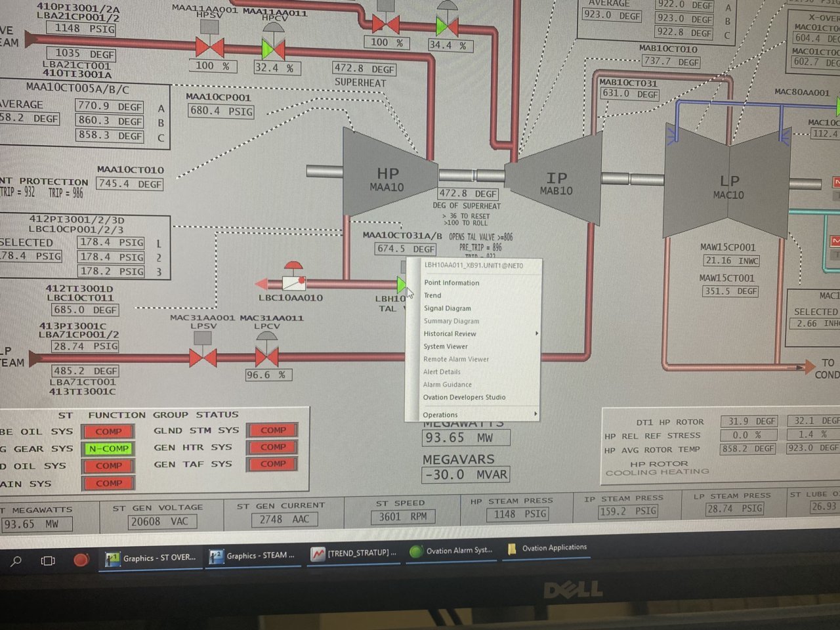Viewport: 840px width, 630px height.
Task: Click COMP status for GLND STM SYS
Action: tap(273, 430)
